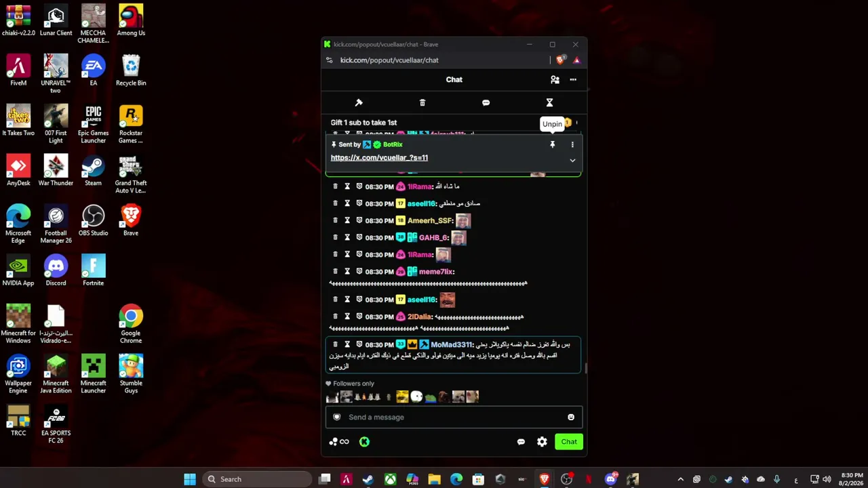868x488 pixels.
Task: Click the green Chat send button
Action: click(x=568, y=442)
